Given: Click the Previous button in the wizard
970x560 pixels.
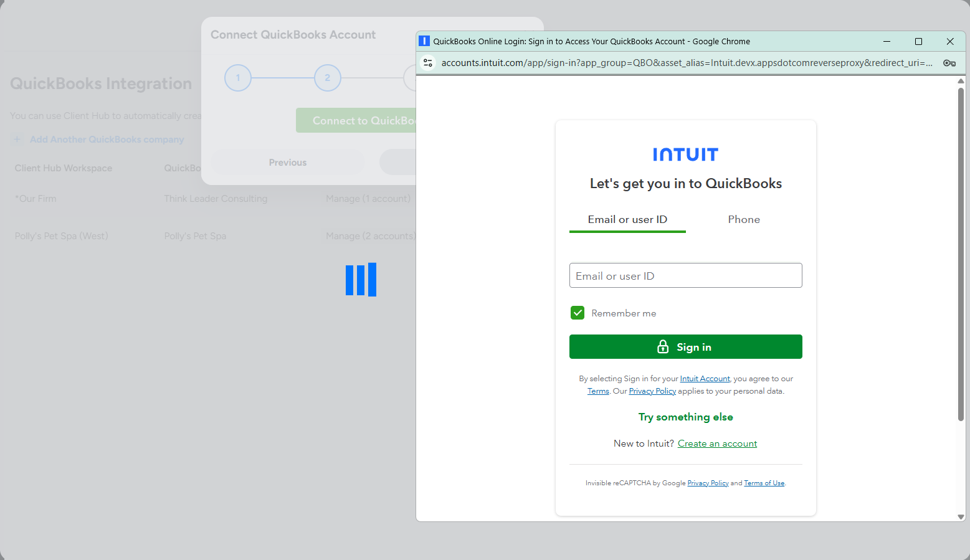Looking at the screenshot, I should click(x=288, y=163).
